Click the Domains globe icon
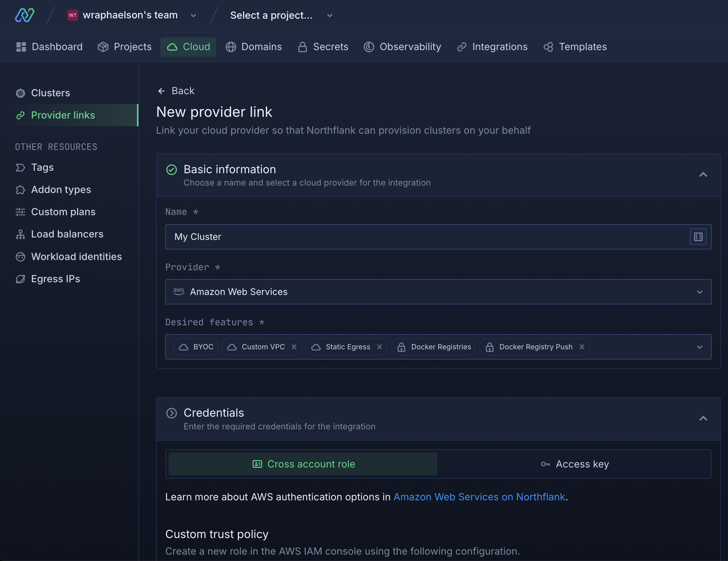The image size is (728, 561). pyautogui.click(x=231, y=47)
